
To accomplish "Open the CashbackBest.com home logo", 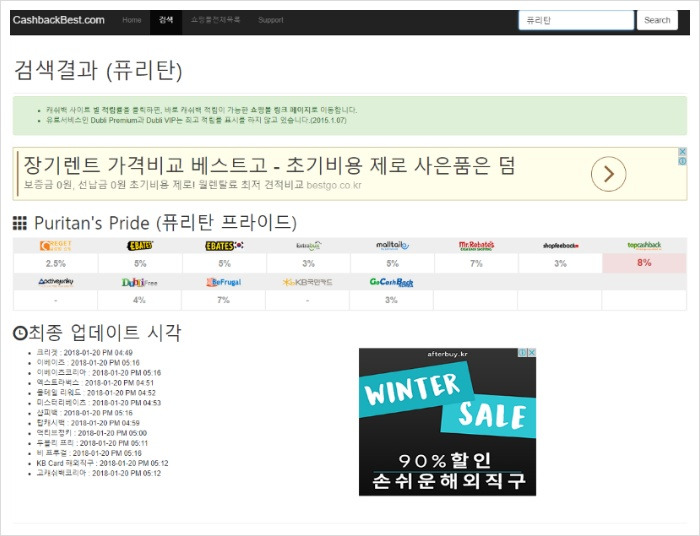I will pyautogui.click(x=58, y=20).
